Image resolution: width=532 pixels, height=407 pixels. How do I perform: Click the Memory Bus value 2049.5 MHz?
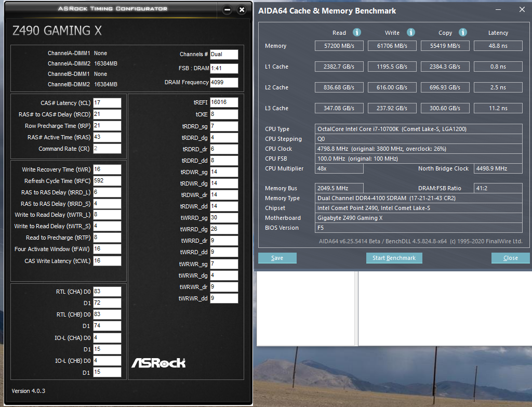(x=339, y=188)
